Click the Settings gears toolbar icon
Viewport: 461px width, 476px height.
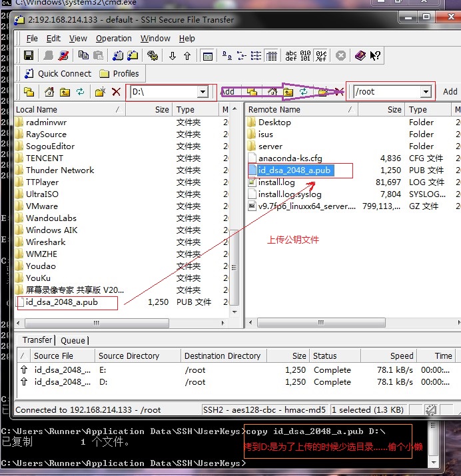[153, 55]
